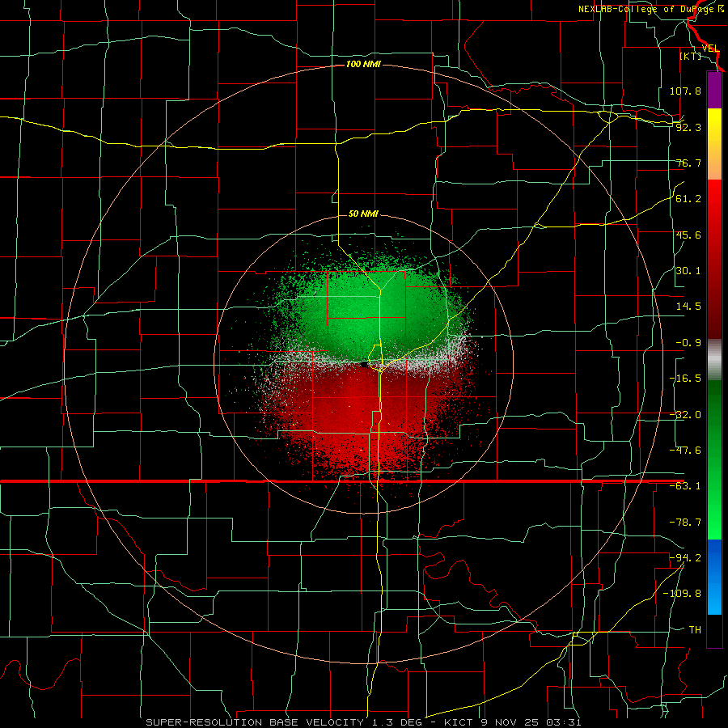Click the TH threshold label
The image size is (728, 728).
[695, 629]
